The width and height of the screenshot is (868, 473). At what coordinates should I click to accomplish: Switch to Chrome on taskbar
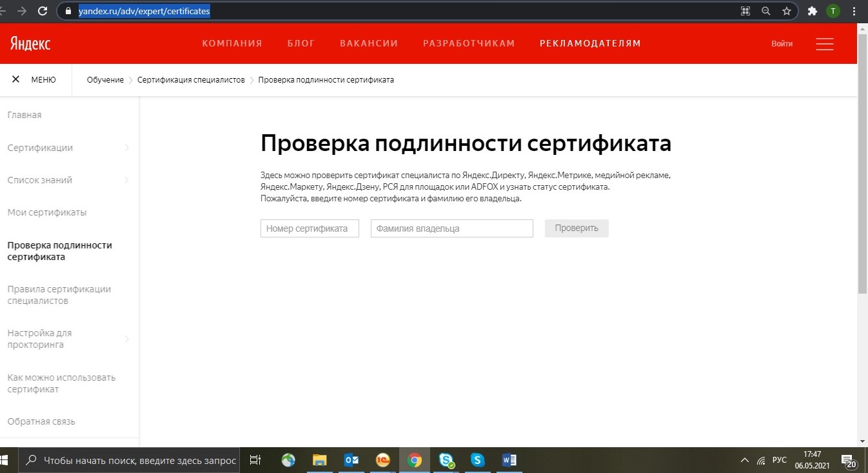pos(415,460)
